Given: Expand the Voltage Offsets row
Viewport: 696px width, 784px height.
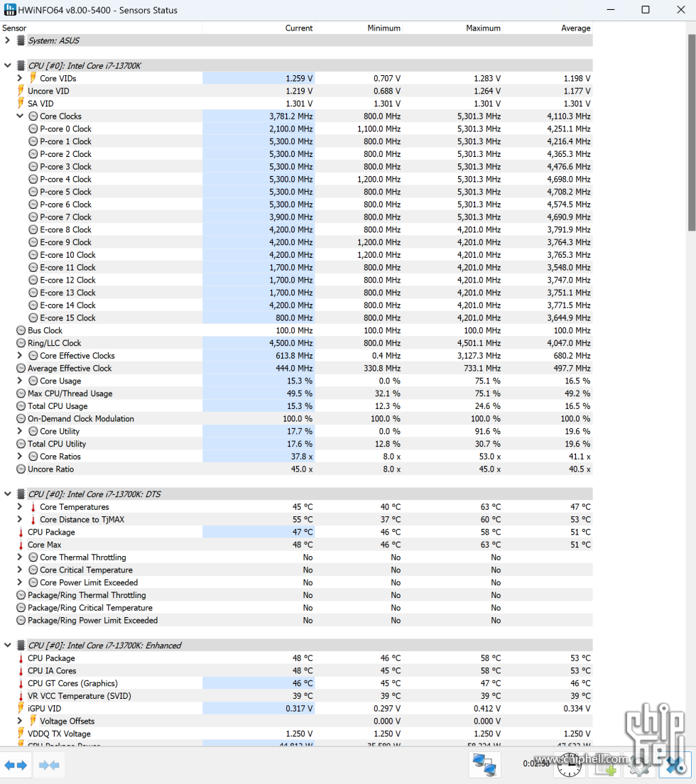Looking at the screenshot, I should pos(19,721).
